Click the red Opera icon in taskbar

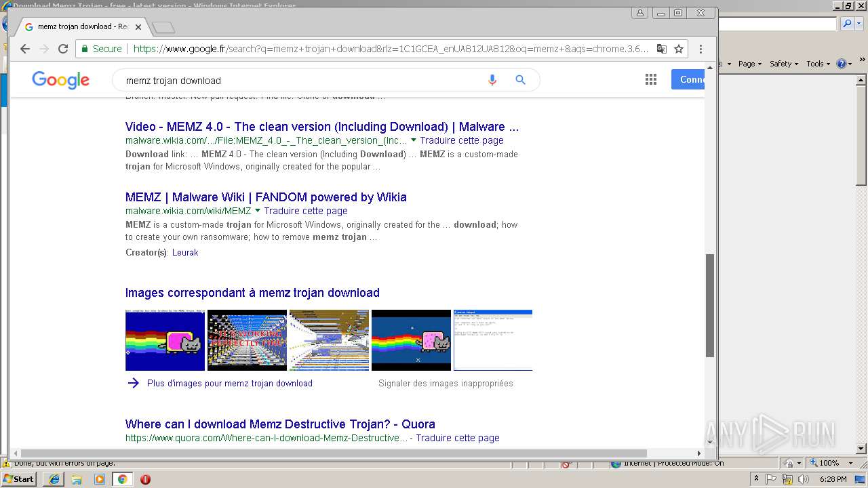(145, 479)
